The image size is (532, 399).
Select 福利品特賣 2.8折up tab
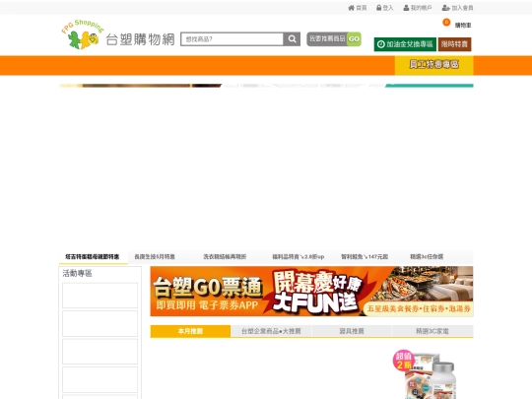tap(298, 257)
